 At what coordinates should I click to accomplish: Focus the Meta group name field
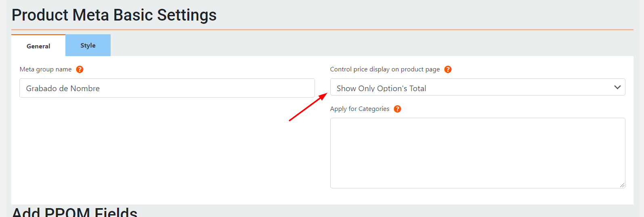[x=167, y=88]
